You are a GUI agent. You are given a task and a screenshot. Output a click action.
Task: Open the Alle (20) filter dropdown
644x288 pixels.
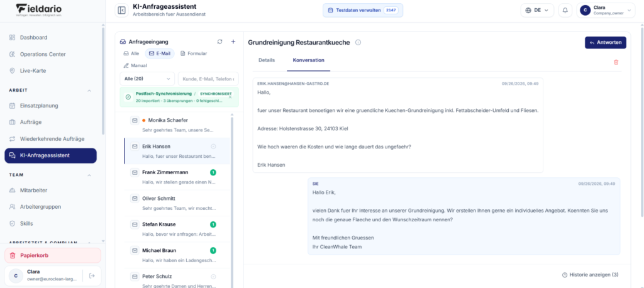pos(147,79)
